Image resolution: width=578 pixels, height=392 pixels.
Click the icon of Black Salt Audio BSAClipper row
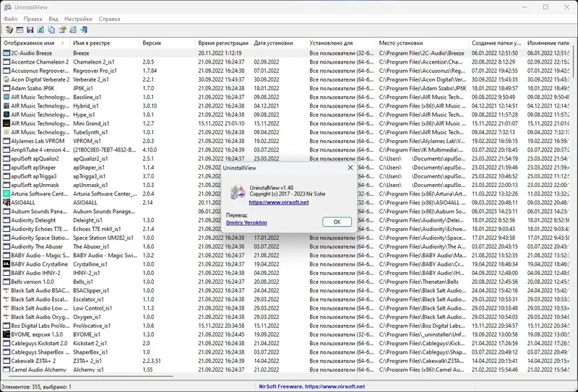click(x=7, y=291)
